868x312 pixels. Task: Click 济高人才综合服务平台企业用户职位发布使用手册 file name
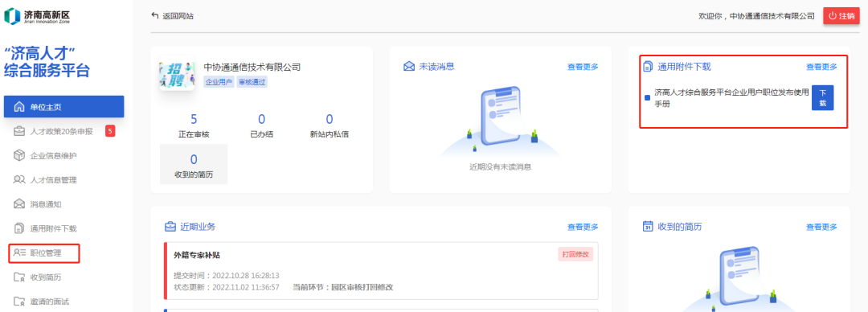(731, 97)
